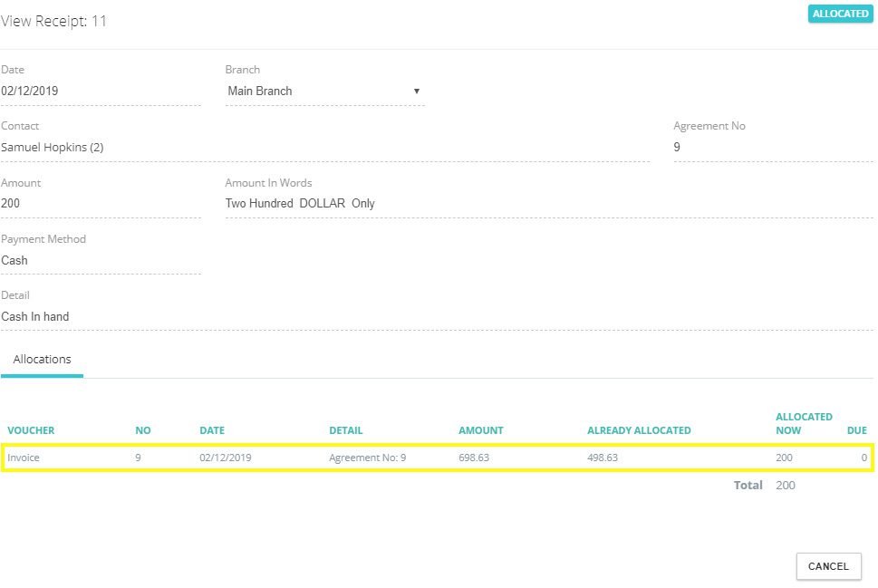878x588 pixels.
Task: Click the Contact field Samuel Hopkins (2)
Action: point(324,148)
